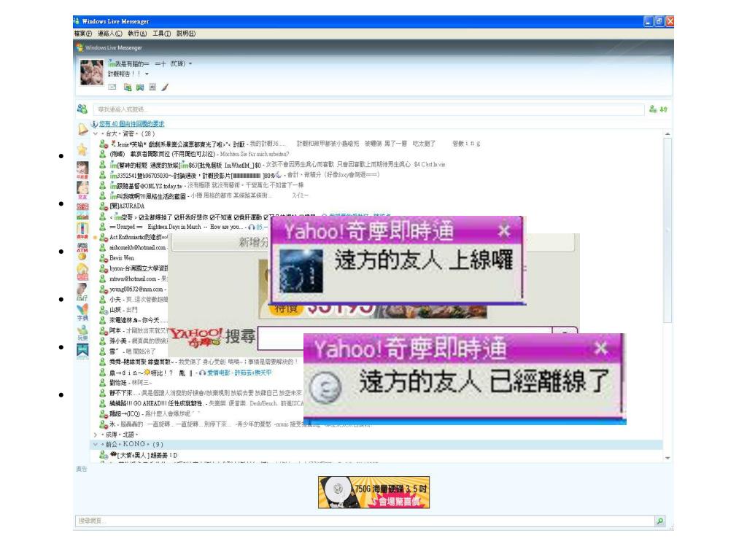The width and height of the screenshot is (747, 560).
Task: Click the green contacts icon beside search field
Action: click(82, 109)
